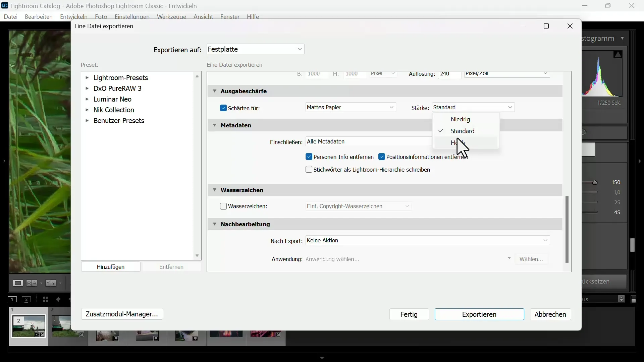This screenshot has width=644, height=362.
Task: Open the Bearbeiten menu
Action: coord(39,16)
